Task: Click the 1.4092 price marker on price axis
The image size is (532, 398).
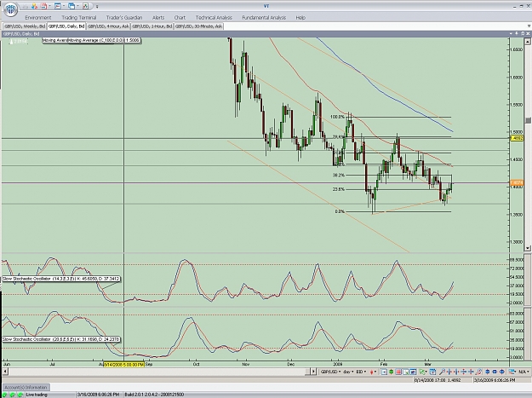Action: (x=517, y=138)
